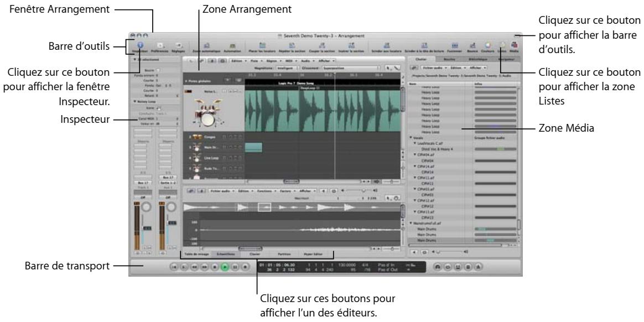Toggle the Icône checkbox in the Inspecteur
Screen dimensions: 644x322
(158, 108)
